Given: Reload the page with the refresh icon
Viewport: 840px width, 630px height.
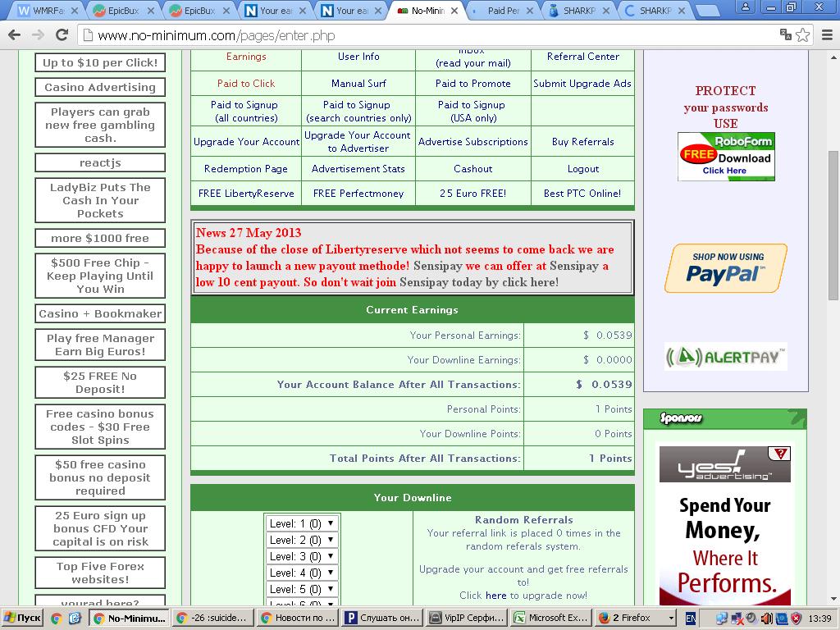Looking at the screenshot, I should [62, 35].
